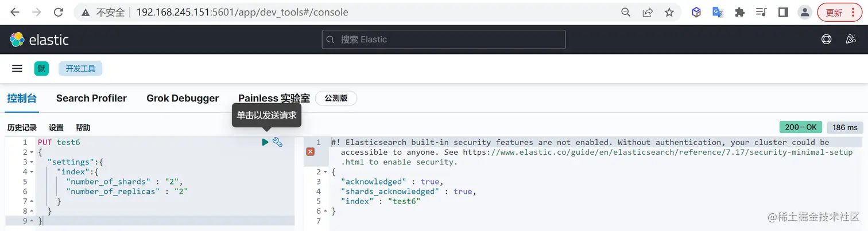Image resolution: width=868 pixels, height=231 pixels.
Task: Switch to the Search Profiler tab
Action: [91, 98]
